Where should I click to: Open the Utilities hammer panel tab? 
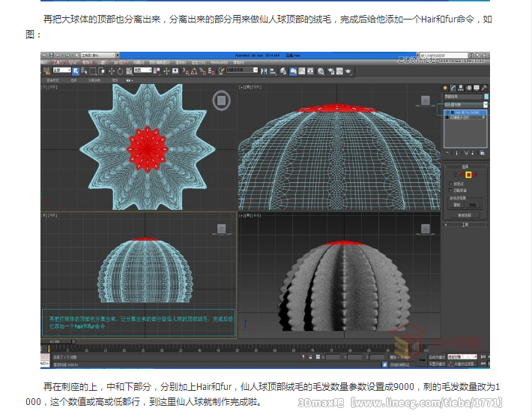(x=485, y=88)
